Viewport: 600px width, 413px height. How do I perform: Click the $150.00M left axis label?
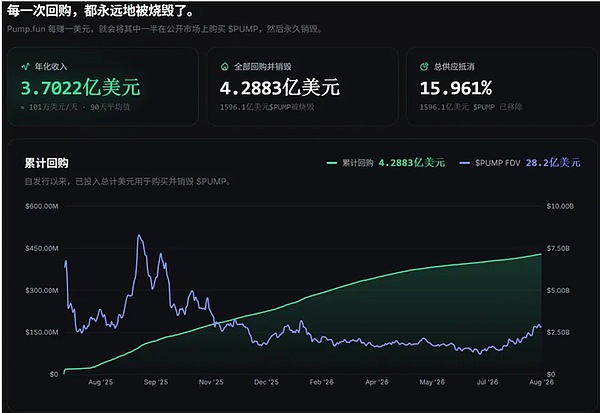click(x=42, y=332)
